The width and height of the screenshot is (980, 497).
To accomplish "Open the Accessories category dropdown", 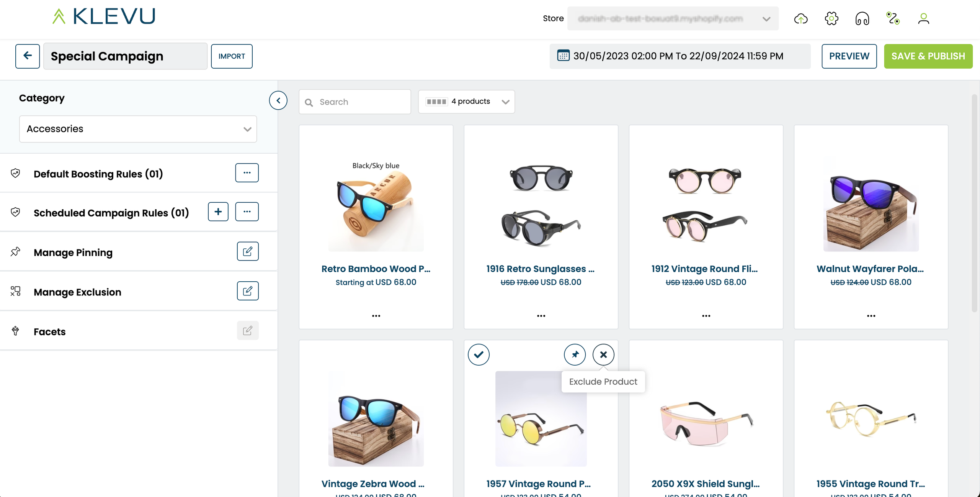I will tap(138, 129).
